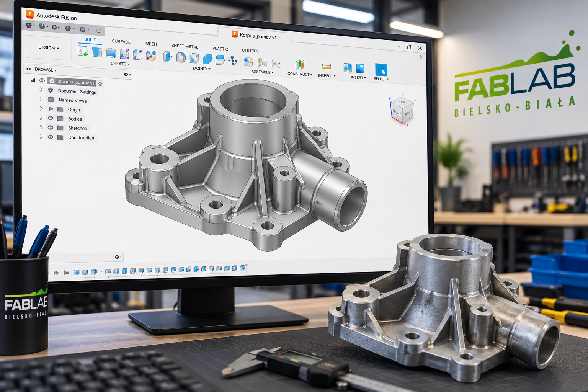Click the Select tool icon
Image resolution: width=588 pixels, height=392 pixels.
pyautogui.click(x=381, y=70)
